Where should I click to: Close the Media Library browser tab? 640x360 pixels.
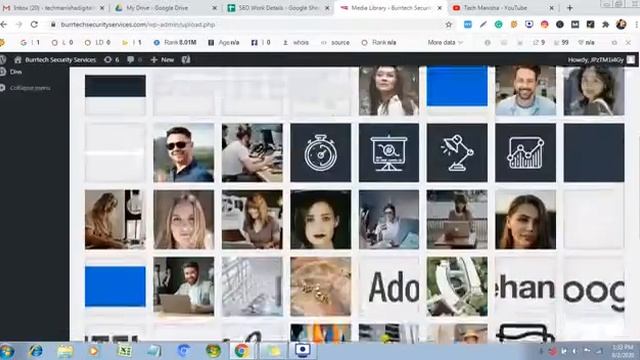pyautogui.click(x=440, y=8)
